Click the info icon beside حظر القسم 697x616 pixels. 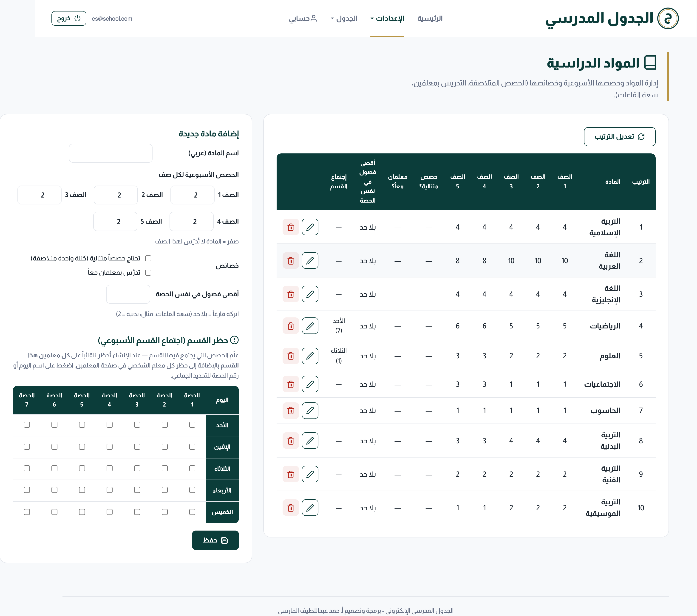click(x=235, y=340)
